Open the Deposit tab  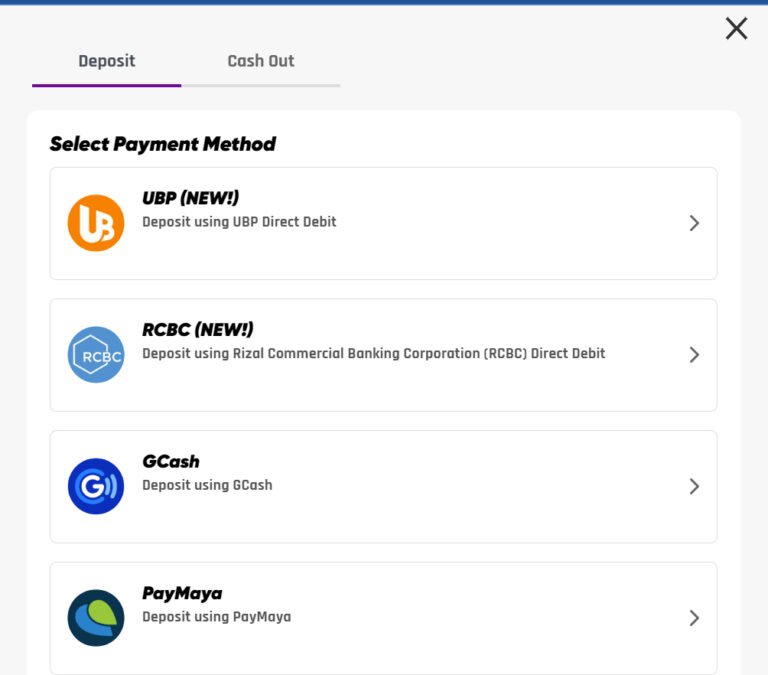pyautogui.click(x=107, y=61)
